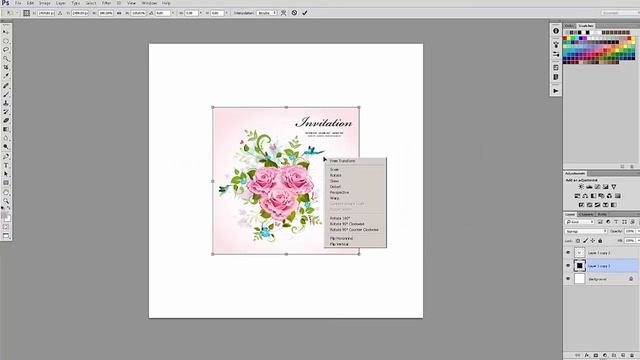Switch to the Paths tab

(x=602, y=215)
